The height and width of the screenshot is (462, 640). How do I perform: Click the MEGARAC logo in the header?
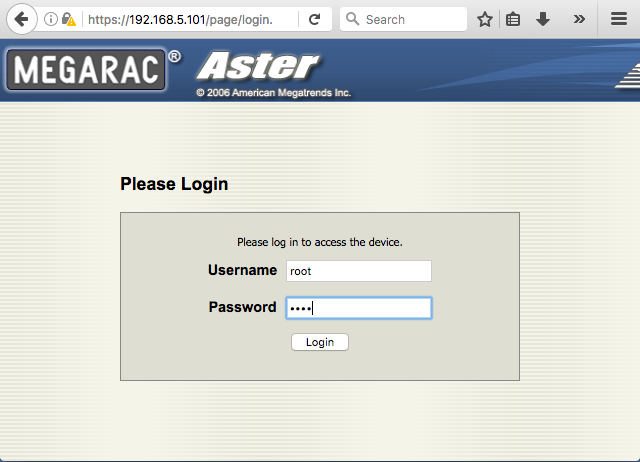(86, 70)
